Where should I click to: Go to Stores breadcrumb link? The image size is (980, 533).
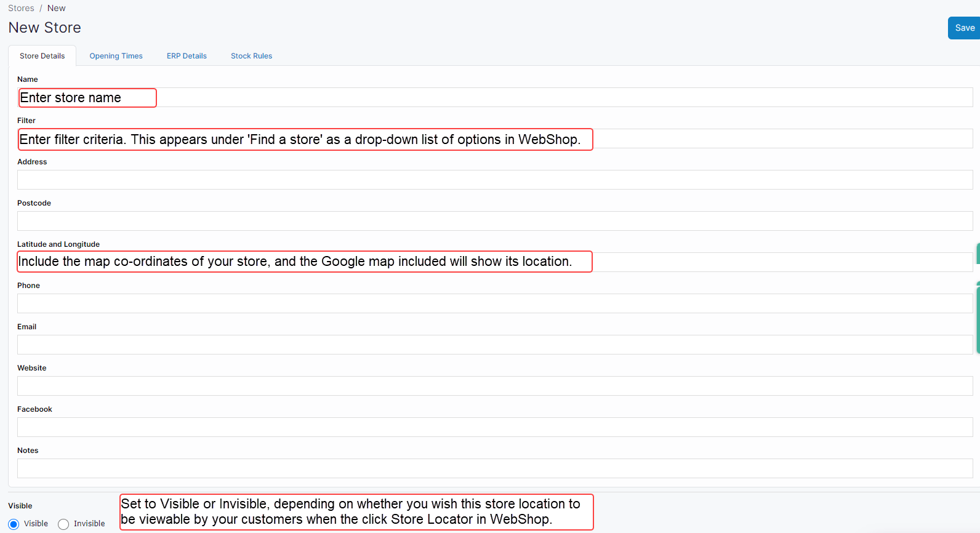pyautogui.click(x=21, y=8)
